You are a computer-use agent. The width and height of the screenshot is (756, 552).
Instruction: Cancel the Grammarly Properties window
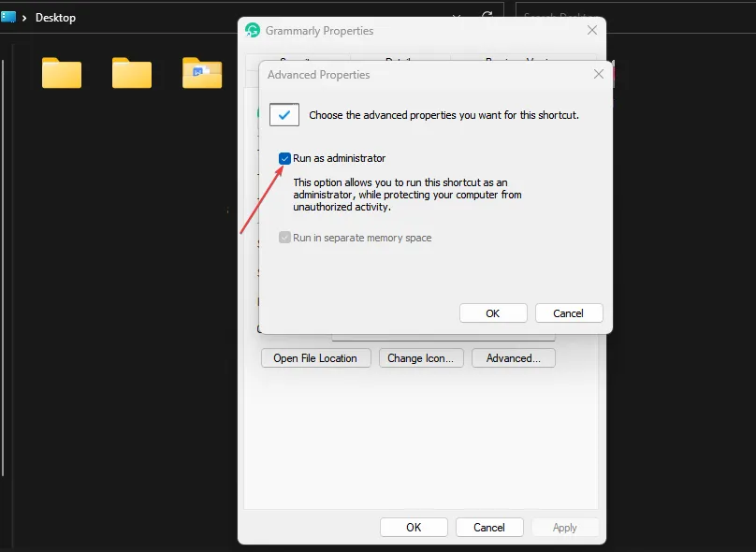click(x=489, y=528)
